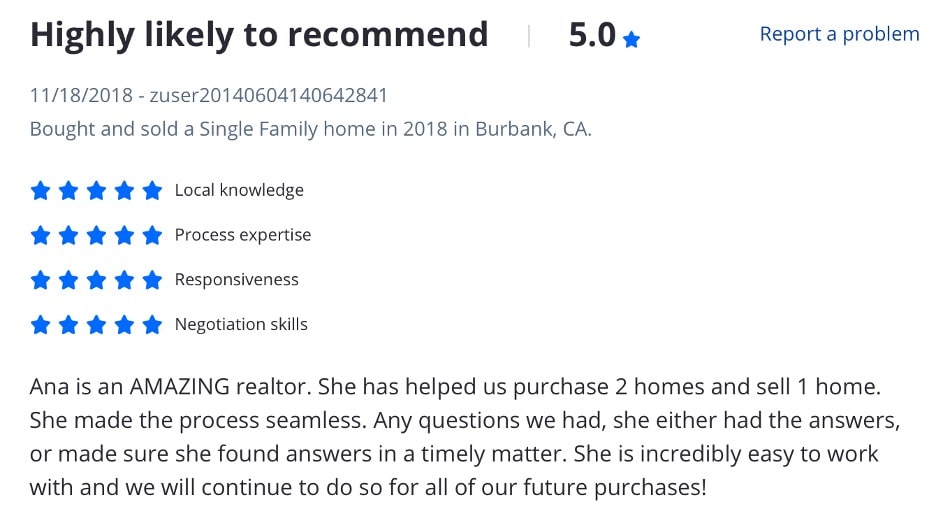936x524 pixels.
Task: Click the 11/18/2018 review date
Action: point(81,96)
